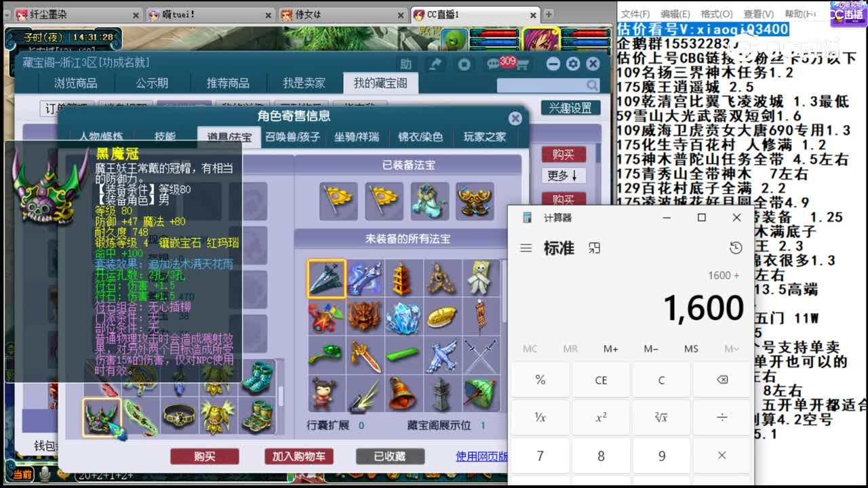Image resolution: width=868 pixels, height=488 pixels.
Task: Click calculator M+ memory button
Action: click(611, 348)
